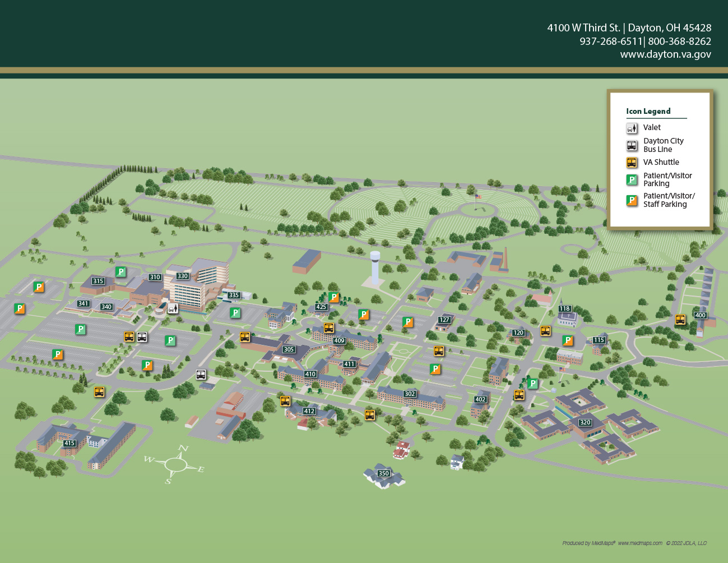Click the parking icon left of building 115
Viewport: 728px width, 563px height.
pos(568,340)
